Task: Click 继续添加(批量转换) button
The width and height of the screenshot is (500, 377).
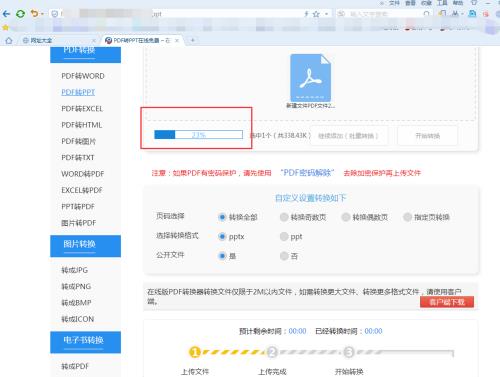Action: (349, 136)
